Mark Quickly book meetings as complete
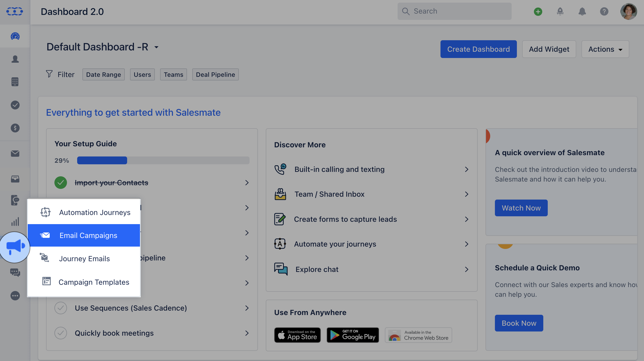This screenshot has height=361, width=644. pyautogui.click(x=61, y=333)
